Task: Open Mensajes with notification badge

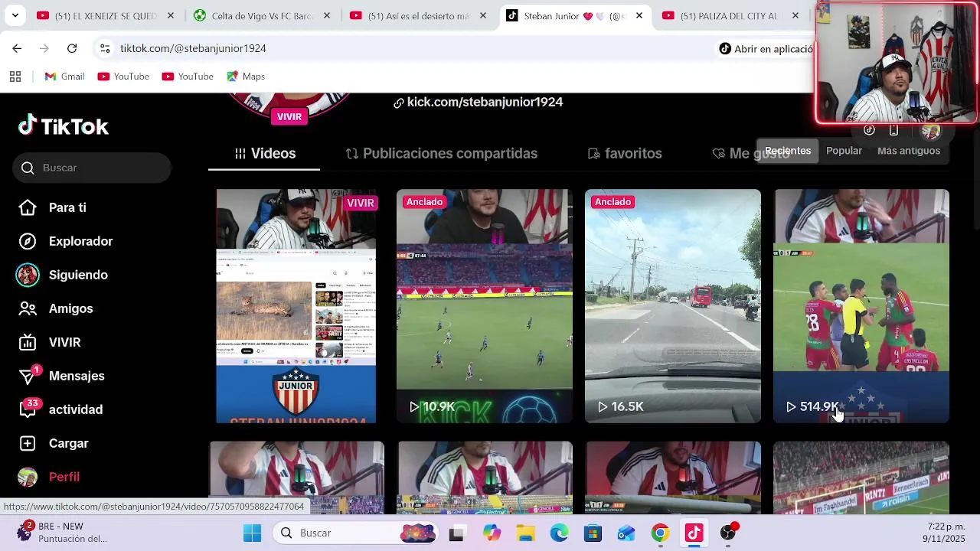Action: pos(77,376)
